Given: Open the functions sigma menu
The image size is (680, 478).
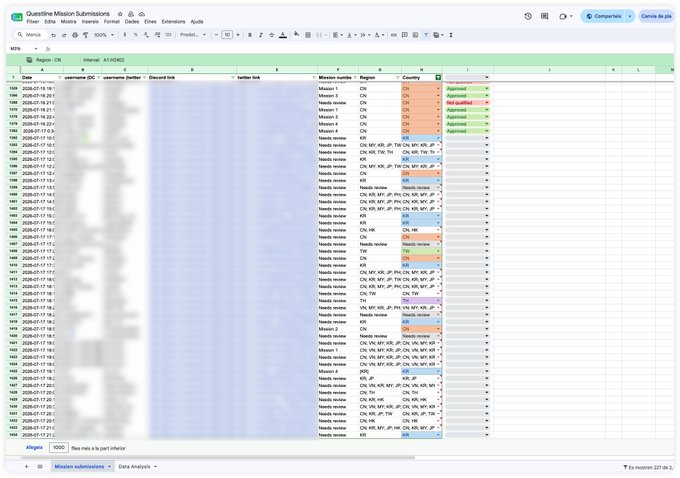Looking at the screenshot, I should pyautogui.click(x=451, y=35).
